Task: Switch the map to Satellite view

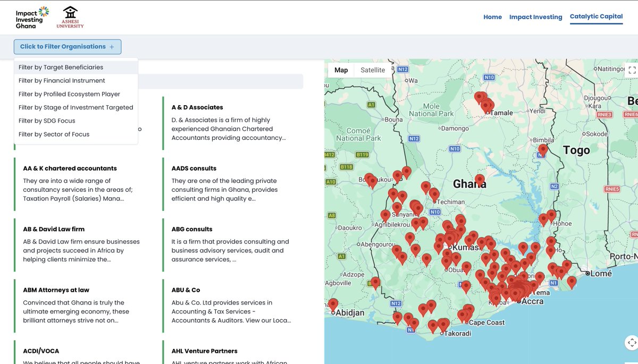Action: (372, 70)
